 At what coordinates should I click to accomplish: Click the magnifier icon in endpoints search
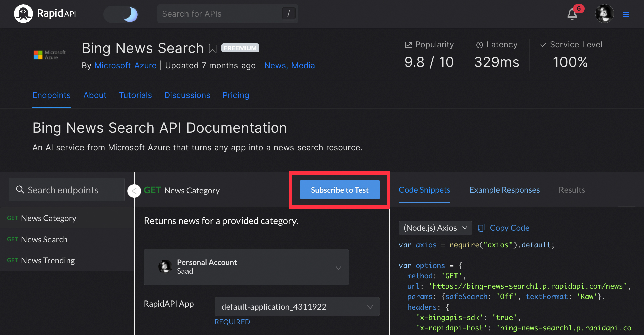tap(20, 190)
